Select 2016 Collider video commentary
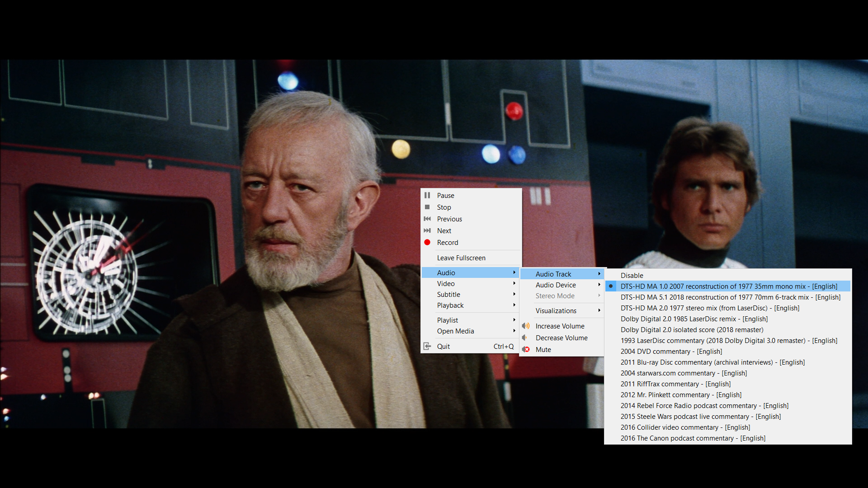The image size is (868, 488). tap(728, 427)
